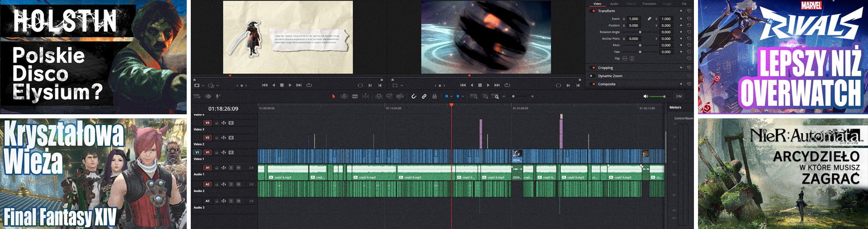Viewport: 868px width, 229px height.
Task: Click Full Extent Zoom icon
Action: tap(474, 96)
